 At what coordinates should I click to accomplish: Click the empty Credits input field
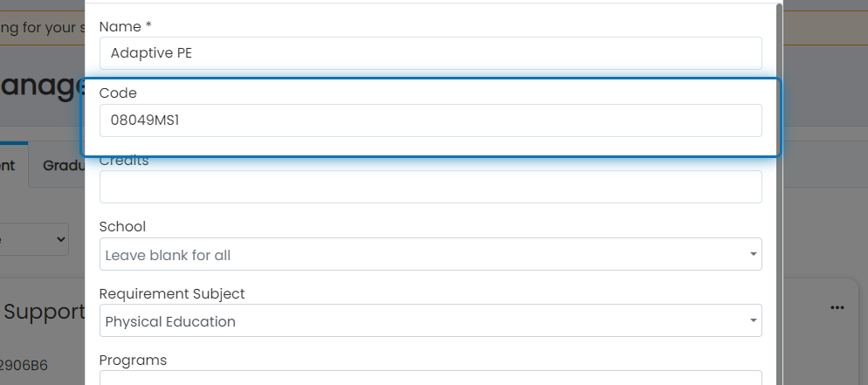click(431, 187)
